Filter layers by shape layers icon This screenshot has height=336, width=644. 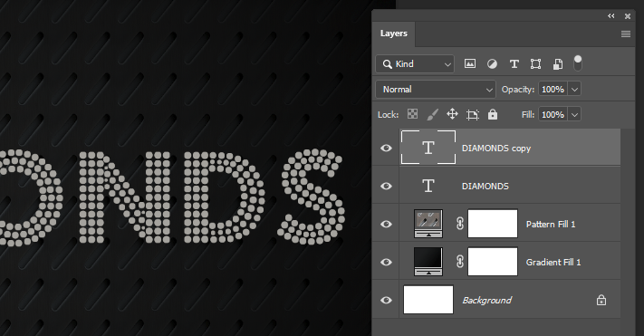[535, 63]
